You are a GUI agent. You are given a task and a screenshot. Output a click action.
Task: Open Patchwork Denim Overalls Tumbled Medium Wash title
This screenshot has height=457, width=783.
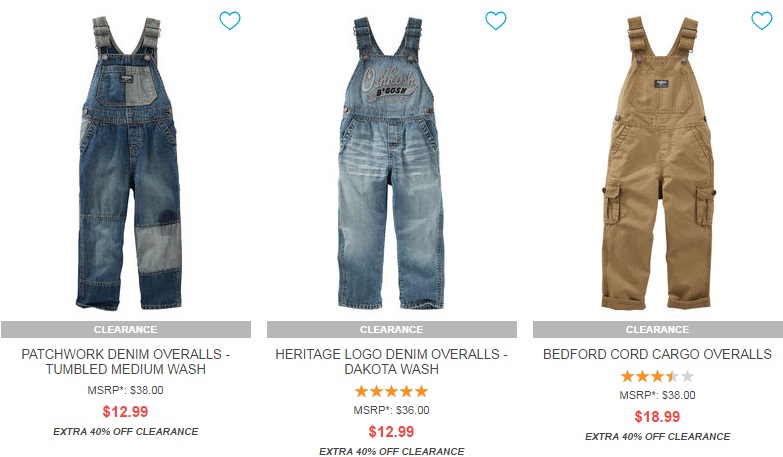(x=126, y=362)
